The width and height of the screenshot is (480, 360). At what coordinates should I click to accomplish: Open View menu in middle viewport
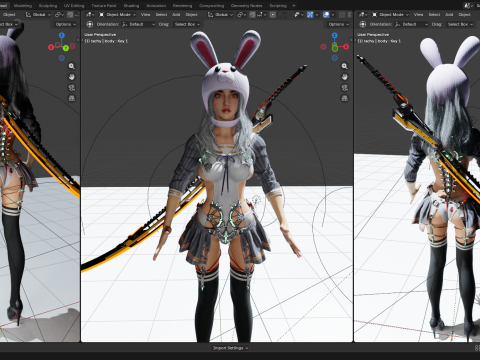click(145, 15)
